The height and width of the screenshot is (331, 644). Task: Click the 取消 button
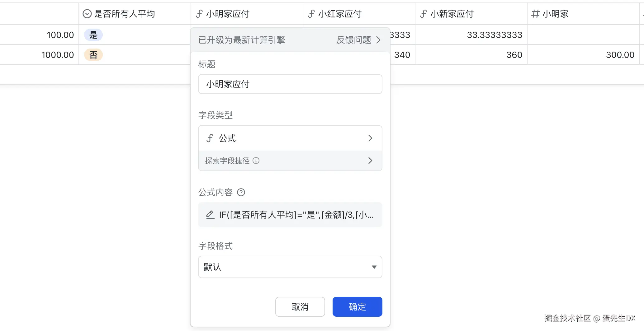(300, 307)
